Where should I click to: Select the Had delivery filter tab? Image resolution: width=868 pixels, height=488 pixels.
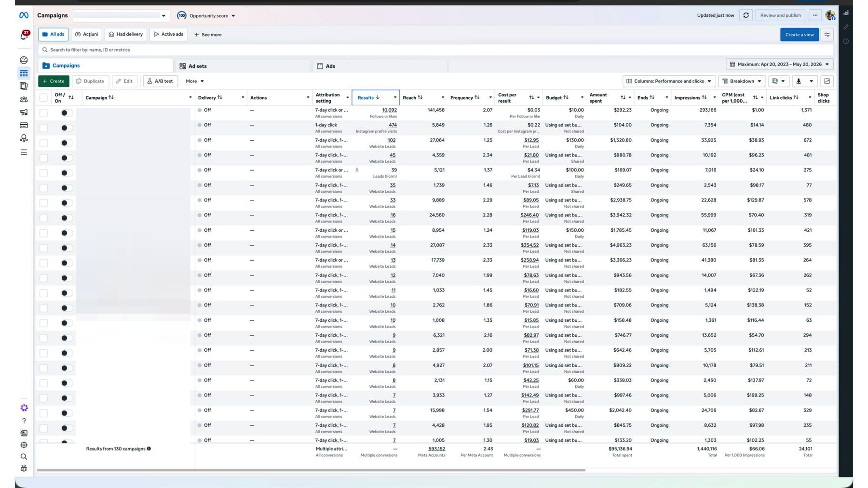pos(126,35)
